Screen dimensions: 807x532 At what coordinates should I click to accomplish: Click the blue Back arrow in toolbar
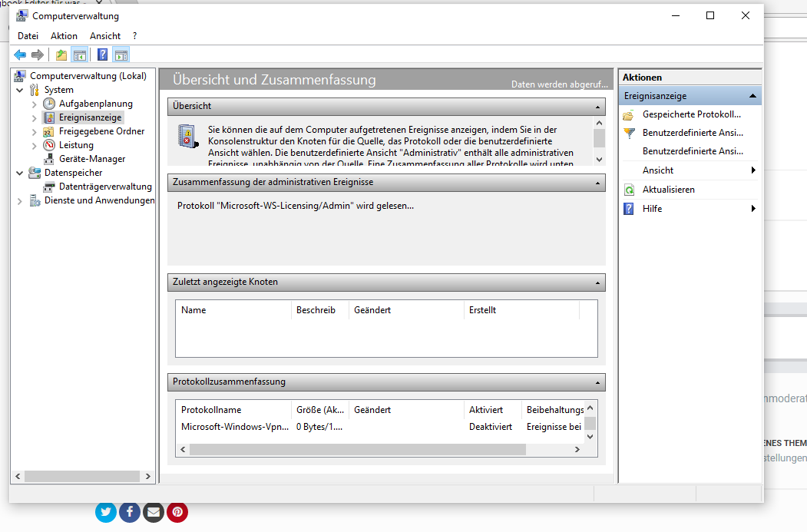pos(20,55)
